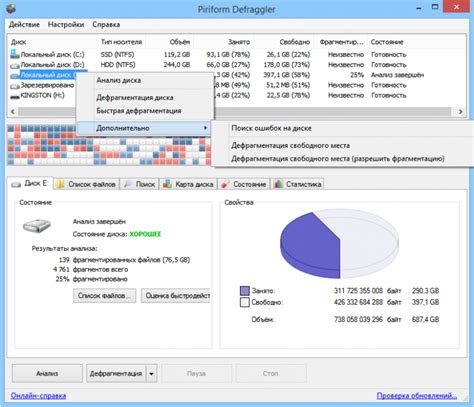Click the 311 725 355 008 bytes value
Image resolution: width=474 pixels, height=407 pixels.
point(358,291)
